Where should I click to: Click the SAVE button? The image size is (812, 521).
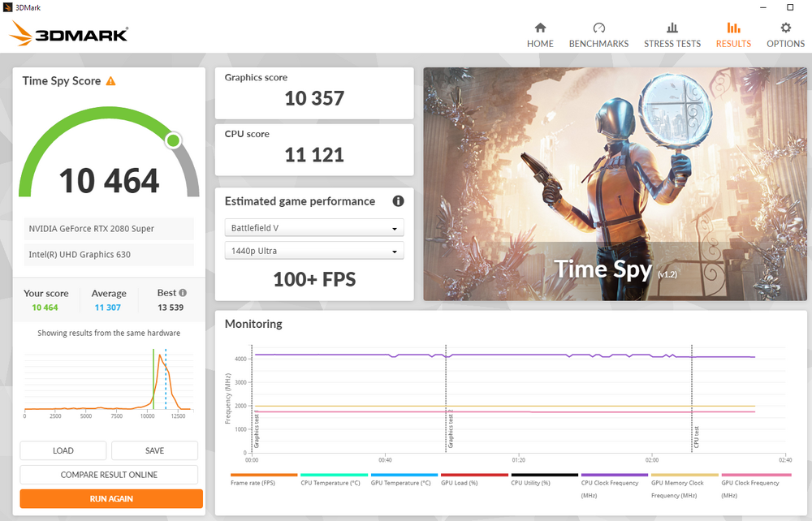pos(154,450)
